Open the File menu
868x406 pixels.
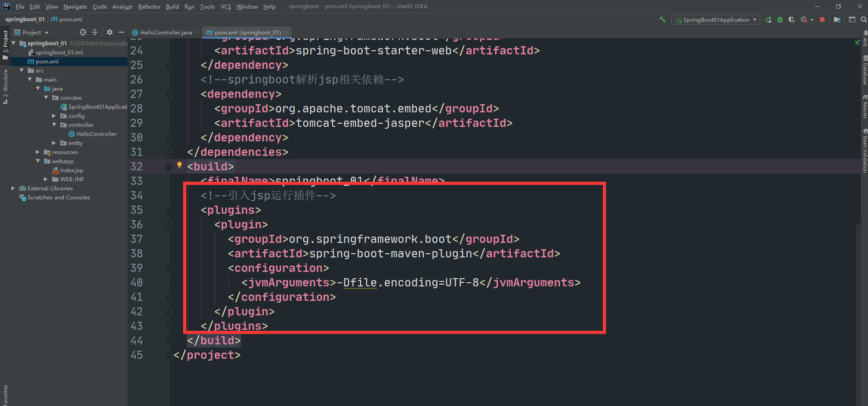point(20,6)
